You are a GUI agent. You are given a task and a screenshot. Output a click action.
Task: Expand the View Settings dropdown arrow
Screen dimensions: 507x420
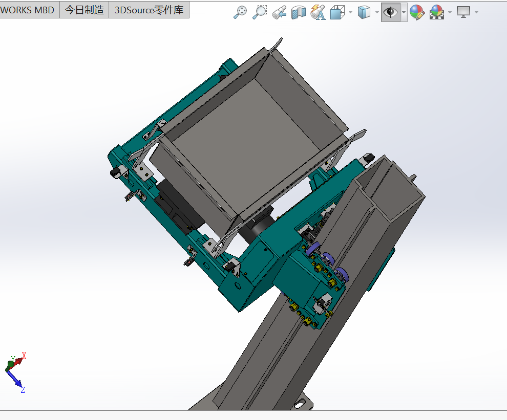(476, 12)
